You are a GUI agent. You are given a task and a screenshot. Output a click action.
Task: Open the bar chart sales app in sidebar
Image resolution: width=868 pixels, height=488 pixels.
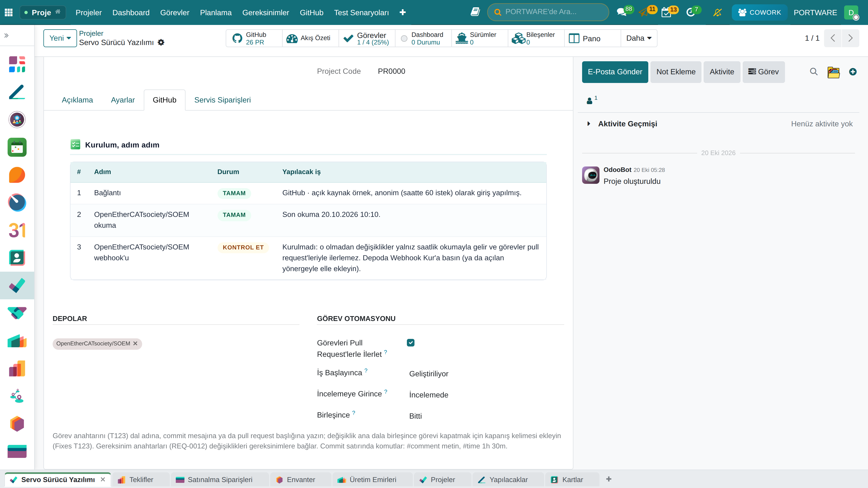tap(17, 368)
